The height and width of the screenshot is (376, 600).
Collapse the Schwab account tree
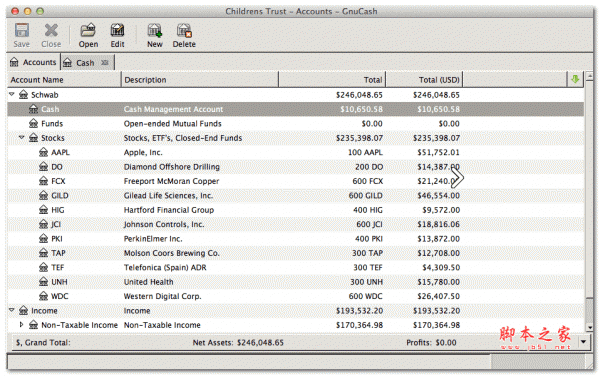pos(12,94)
